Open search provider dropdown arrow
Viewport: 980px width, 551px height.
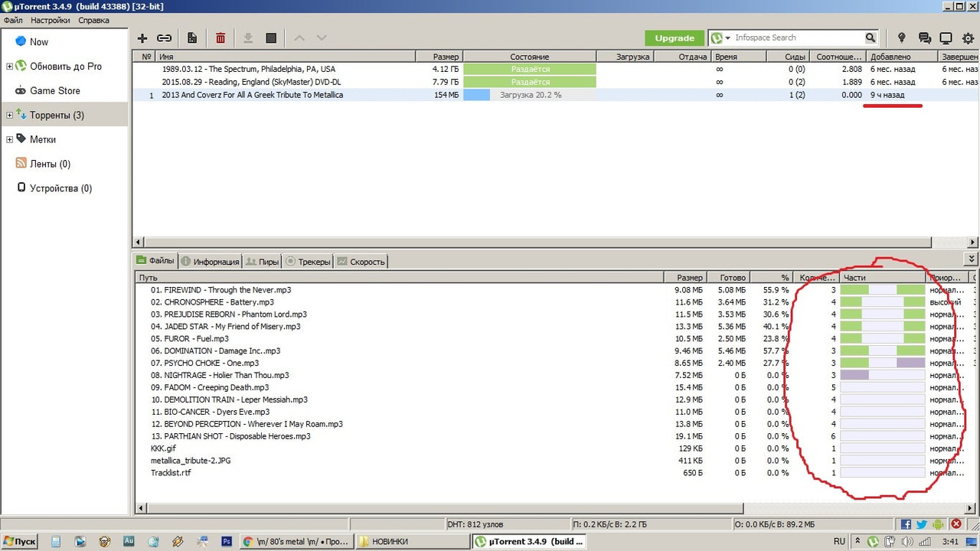(727, 37)
